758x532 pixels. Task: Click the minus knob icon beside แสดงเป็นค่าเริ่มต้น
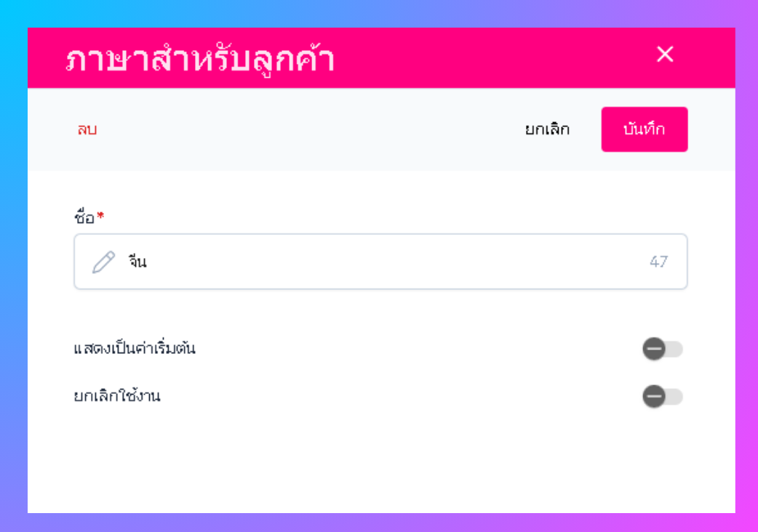(x=653, y=350)
